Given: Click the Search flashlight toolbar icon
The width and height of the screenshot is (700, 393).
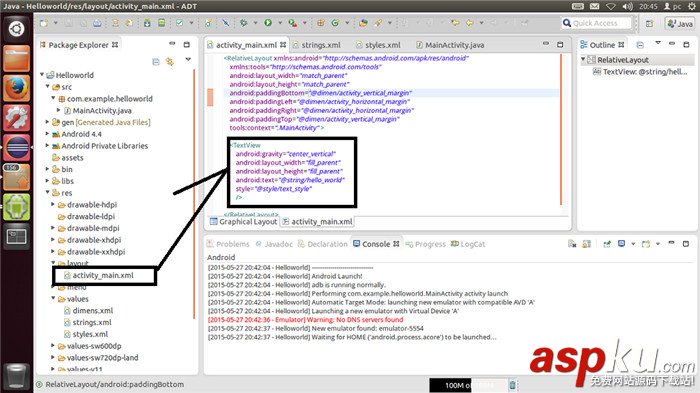Looking at the screenshot, I should [378, 23].
